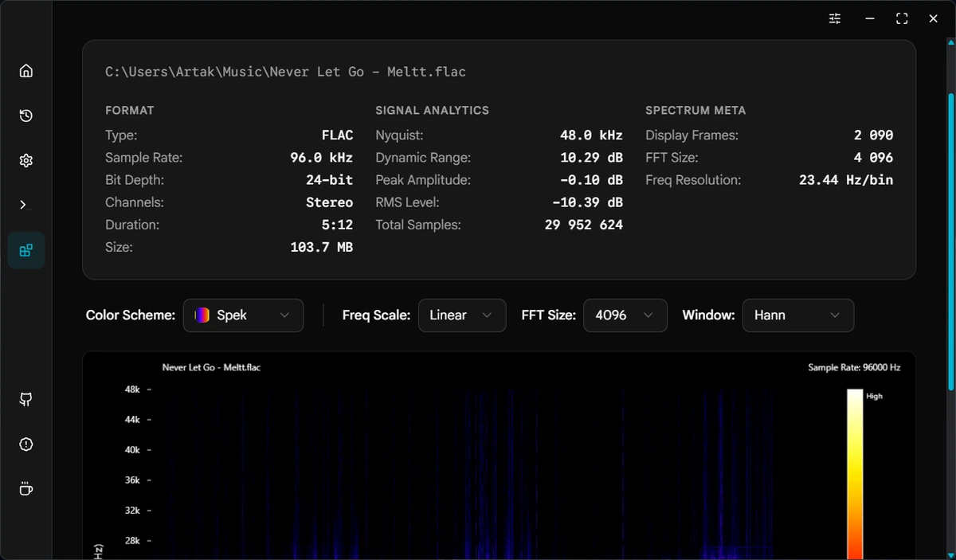Image resolution: width=956 pixels, height=560 pixels.
Task: Toggle fullscreen from the title bar
Action: (902, 18)
